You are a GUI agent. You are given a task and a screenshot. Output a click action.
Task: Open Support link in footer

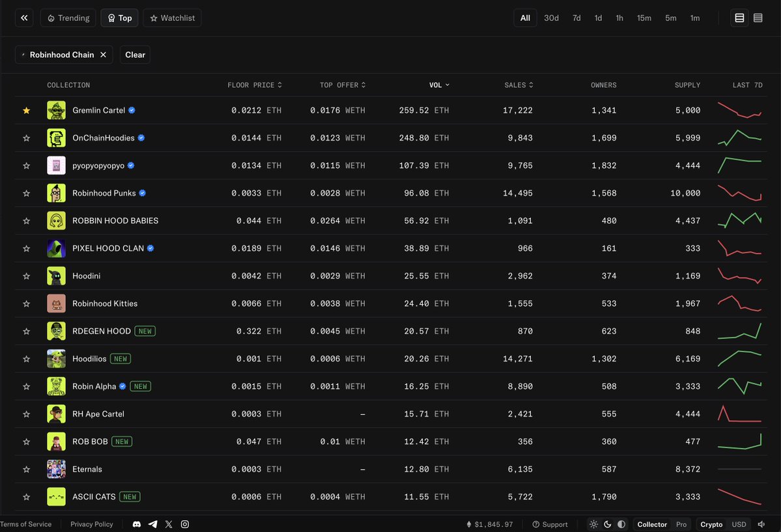pos(550,524)
